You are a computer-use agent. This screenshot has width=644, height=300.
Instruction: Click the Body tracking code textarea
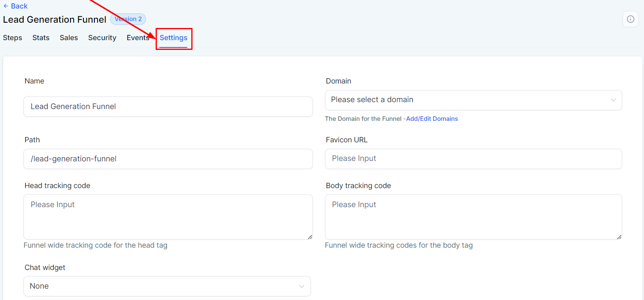[473, 217]
